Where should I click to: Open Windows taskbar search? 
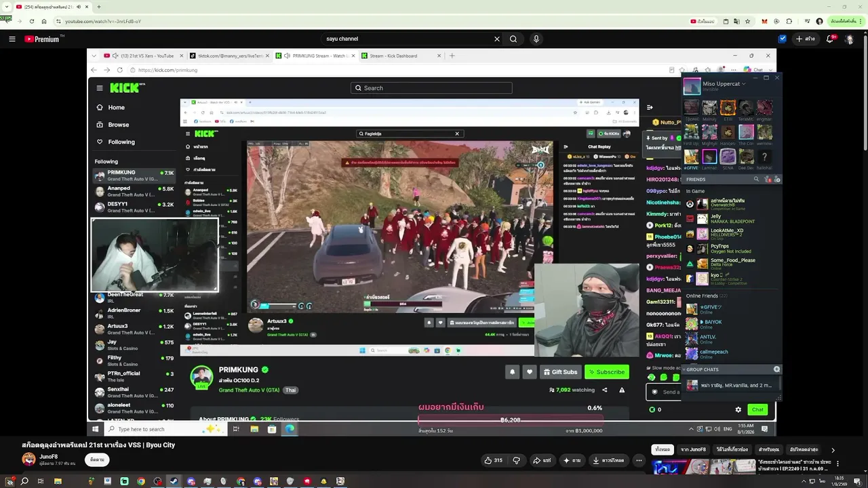(x=24, y=481)
